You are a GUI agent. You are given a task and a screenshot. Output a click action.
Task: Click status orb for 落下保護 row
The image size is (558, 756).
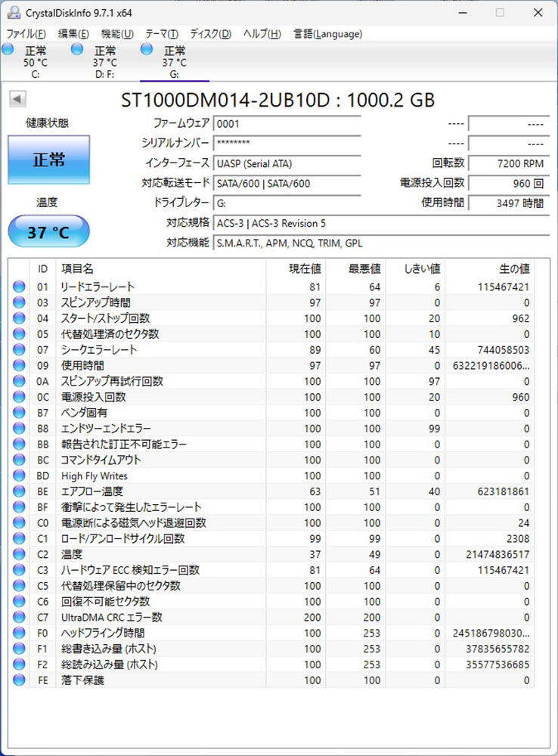(19, 680)
